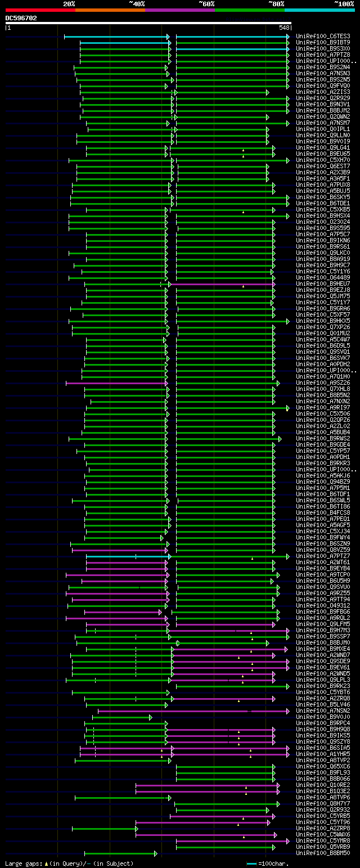
Task: Select the UniRef100_A9RI97 label
Action: 323,408
